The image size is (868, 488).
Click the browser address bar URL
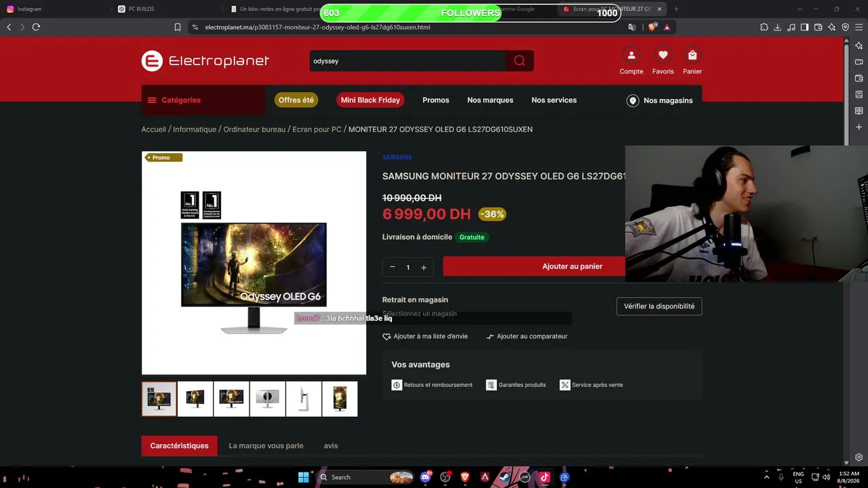(317, 27)
